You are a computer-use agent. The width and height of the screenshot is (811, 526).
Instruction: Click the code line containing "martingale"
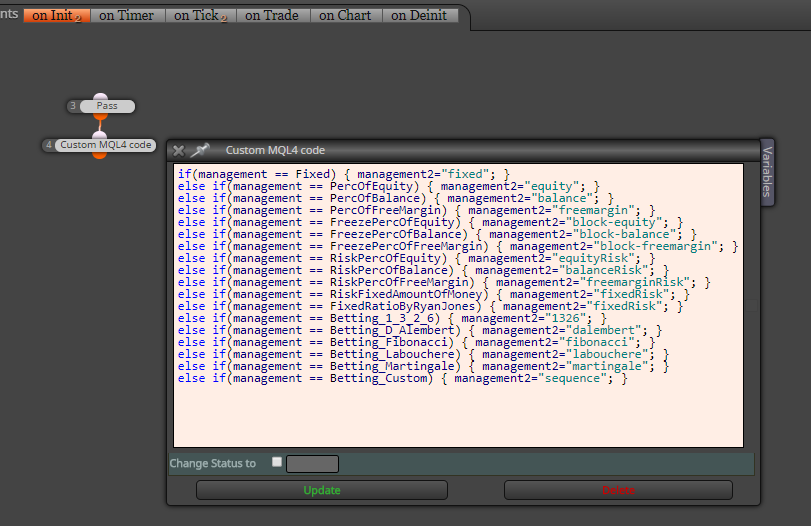click(424, 366)
